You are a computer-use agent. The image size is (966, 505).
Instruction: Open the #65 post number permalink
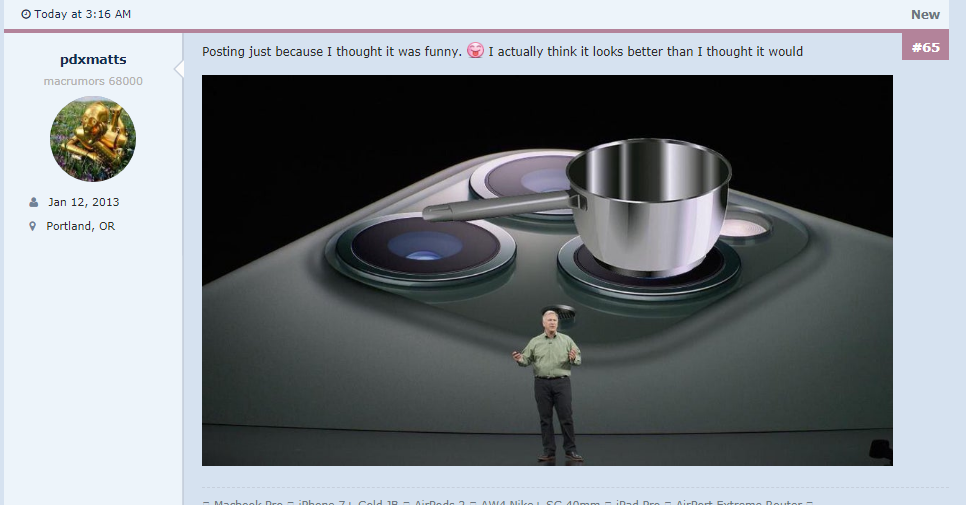click(925, 47)
